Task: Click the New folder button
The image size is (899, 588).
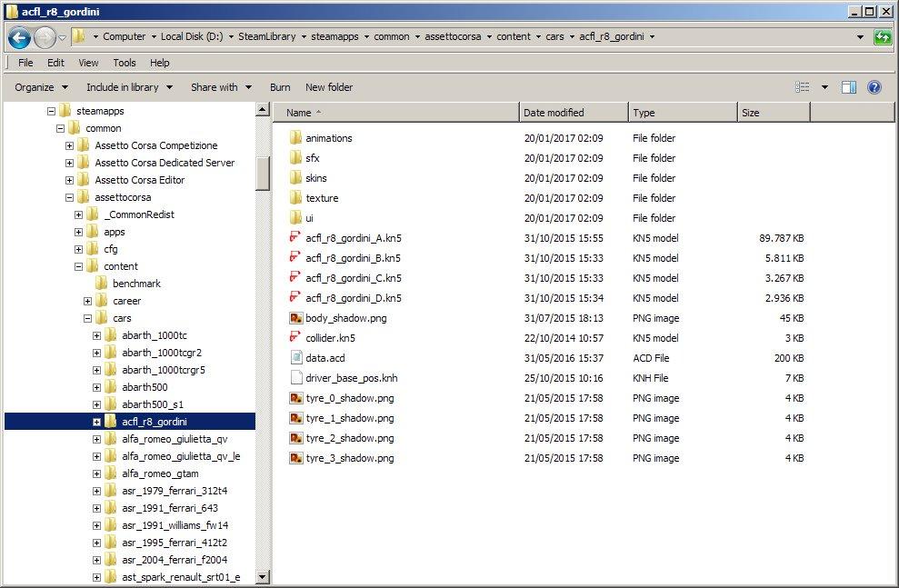Action: click(x=329, y=87)
